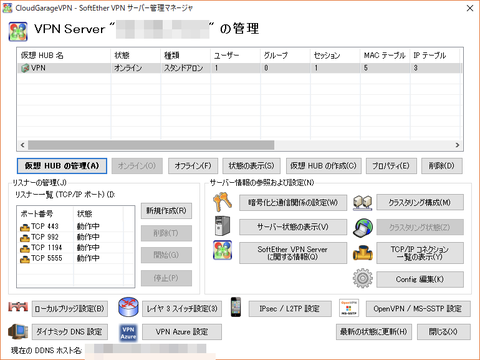Screen dimensions: 480x360
Task: Open 仮想 HUB の管理(A)
Action: pos(62,166)
